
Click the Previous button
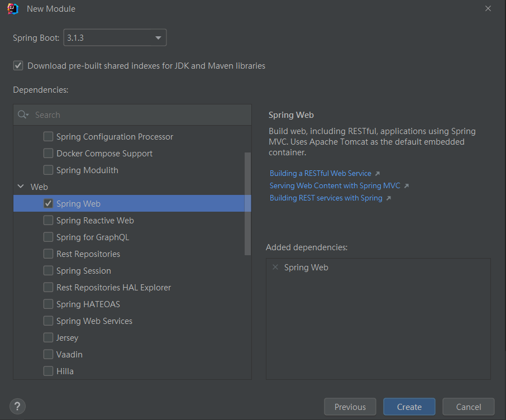coord(350,407)
